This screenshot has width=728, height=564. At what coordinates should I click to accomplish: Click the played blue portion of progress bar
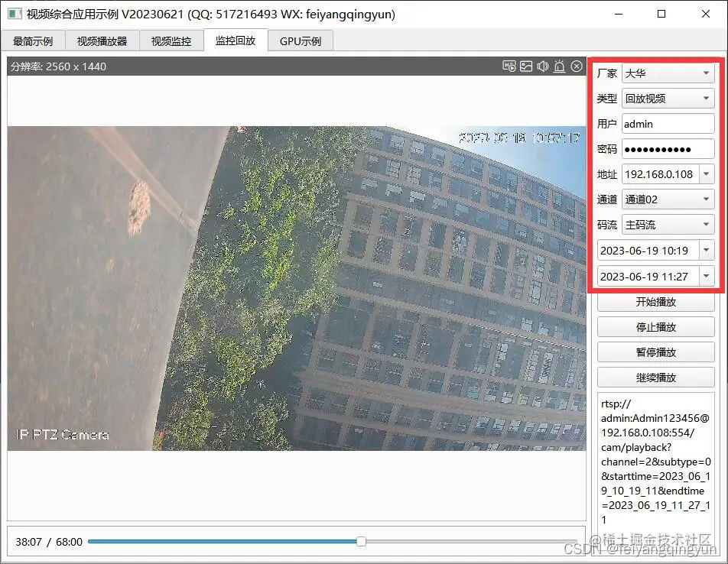tap(222, 541)
